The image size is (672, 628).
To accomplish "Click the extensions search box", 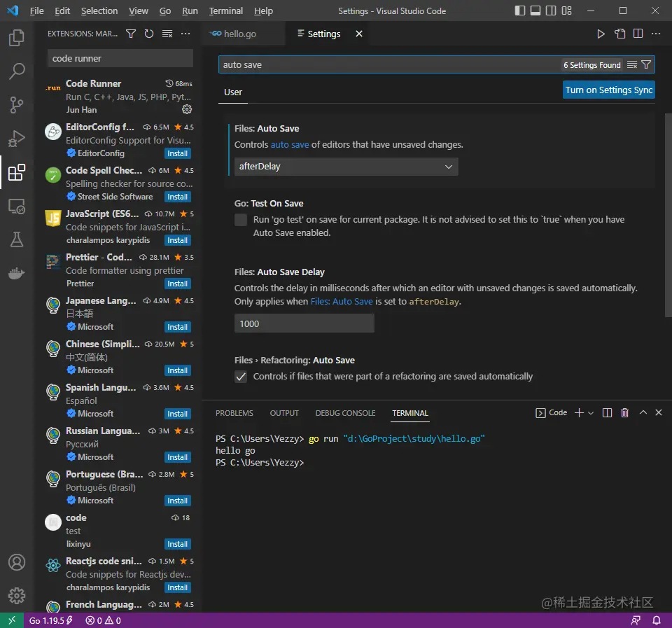I will [x=120, y=58].
